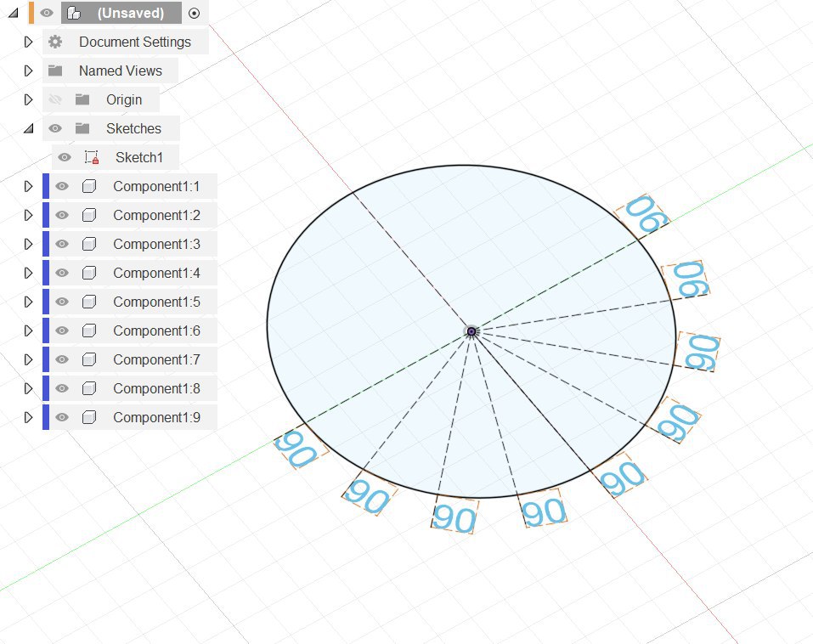The height and width of the screenshot is (644, 813).
Task: Select the Document Settings label
Action: 135,42
